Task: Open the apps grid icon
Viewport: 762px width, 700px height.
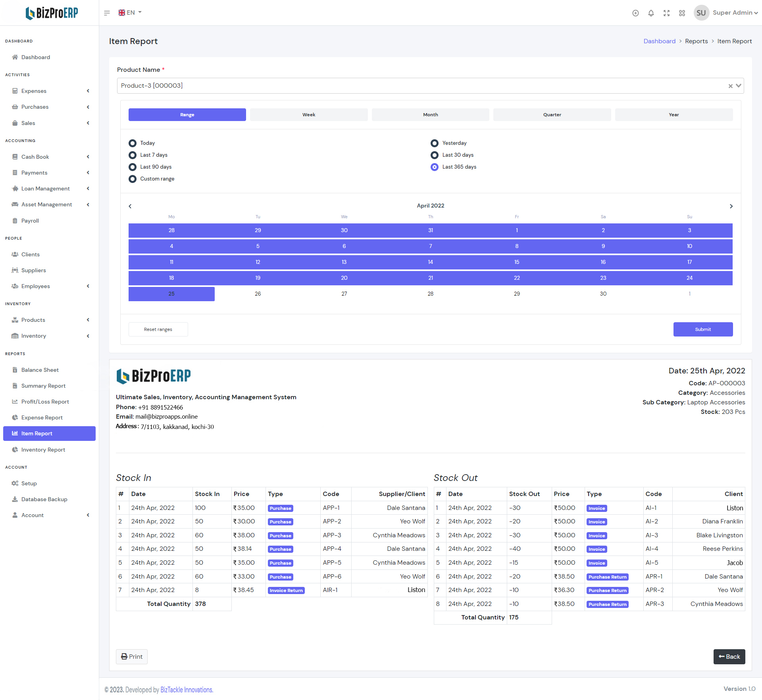Action: pos(682,13)
